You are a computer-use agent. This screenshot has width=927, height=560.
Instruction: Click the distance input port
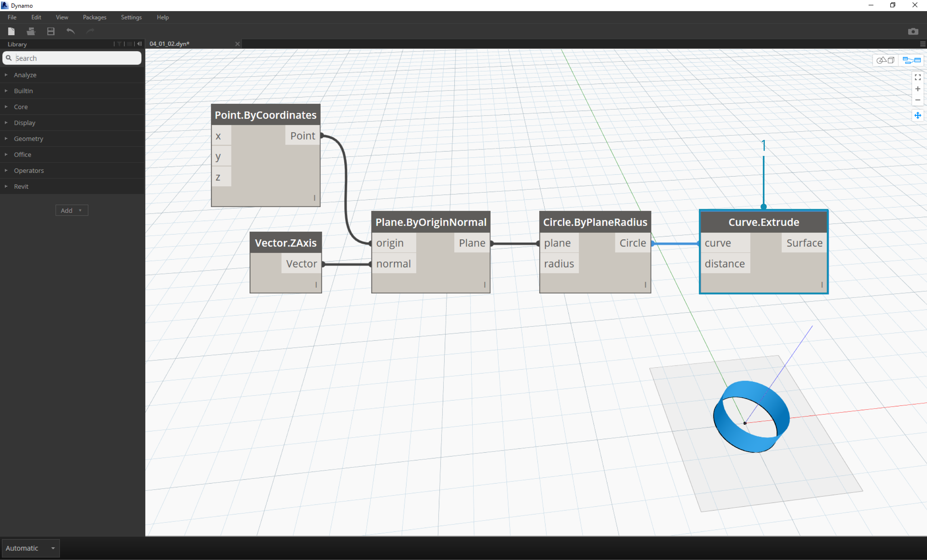pos(726,264)
